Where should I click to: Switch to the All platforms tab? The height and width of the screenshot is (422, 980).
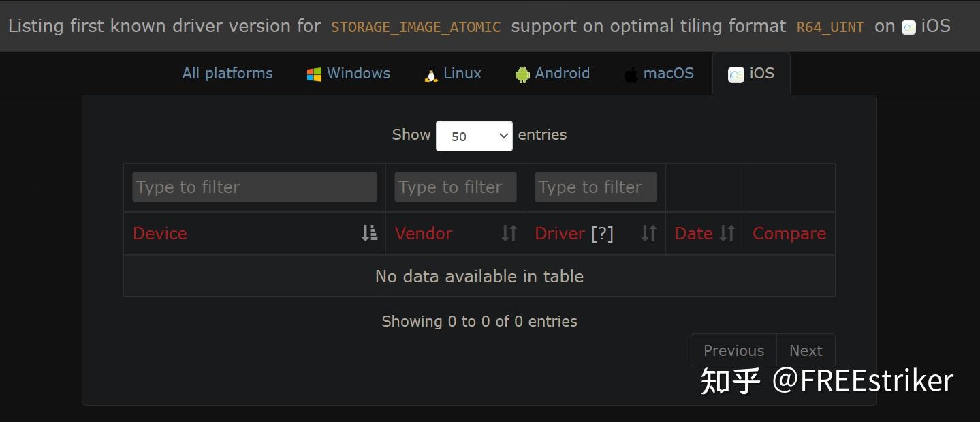(x=227, y=74)
